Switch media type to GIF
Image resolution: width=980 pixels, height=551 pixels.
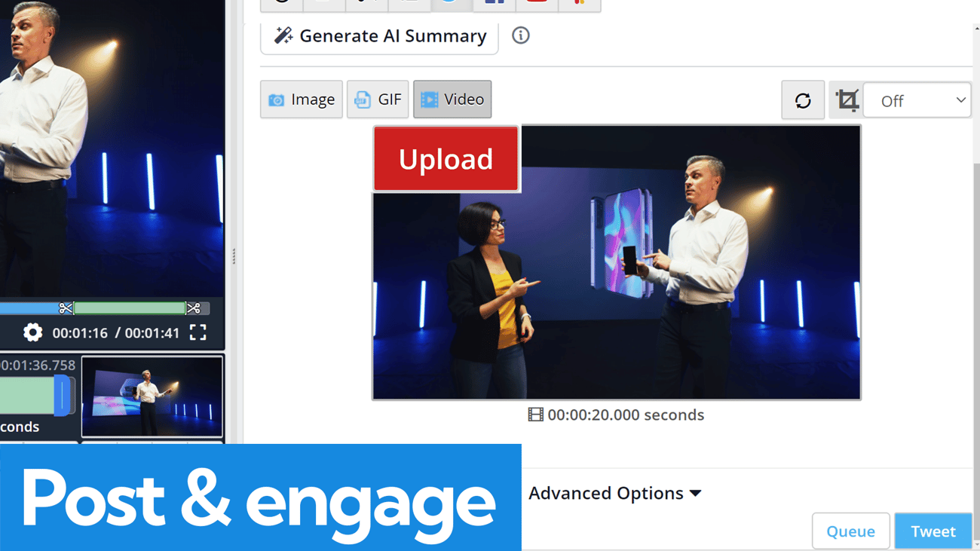378,99
